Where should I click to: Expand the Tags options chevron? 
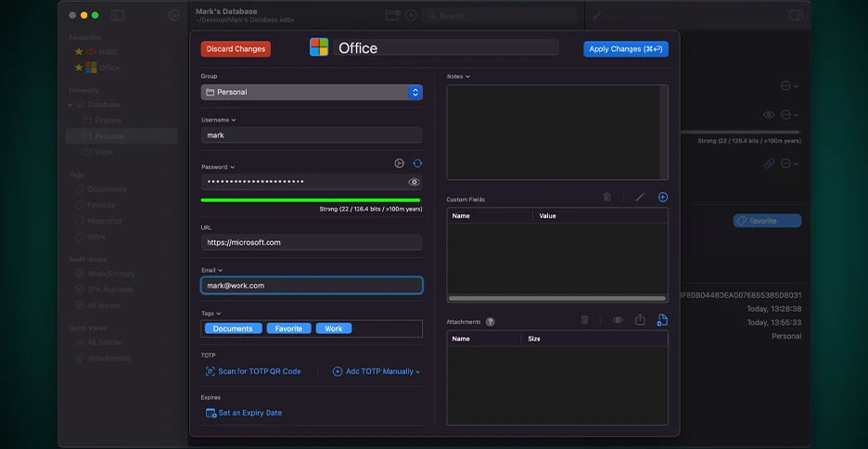(x=219, y=314)
